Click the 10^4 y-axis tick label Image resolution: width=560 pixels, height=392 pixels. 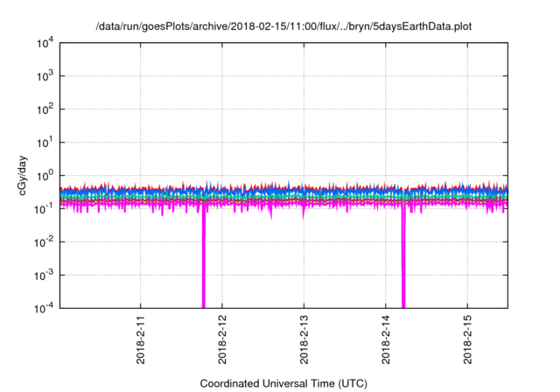45,43
